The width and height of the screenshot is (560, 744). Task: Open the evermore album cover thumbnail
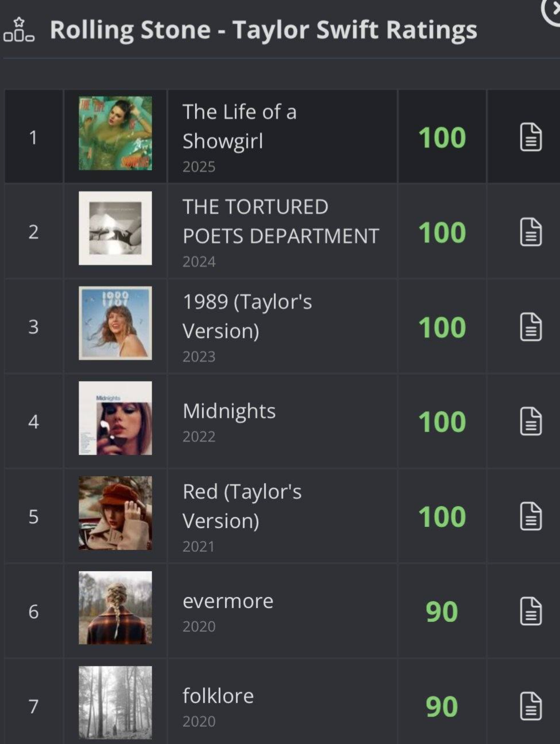pyautogui.click(x=115, y=608)
